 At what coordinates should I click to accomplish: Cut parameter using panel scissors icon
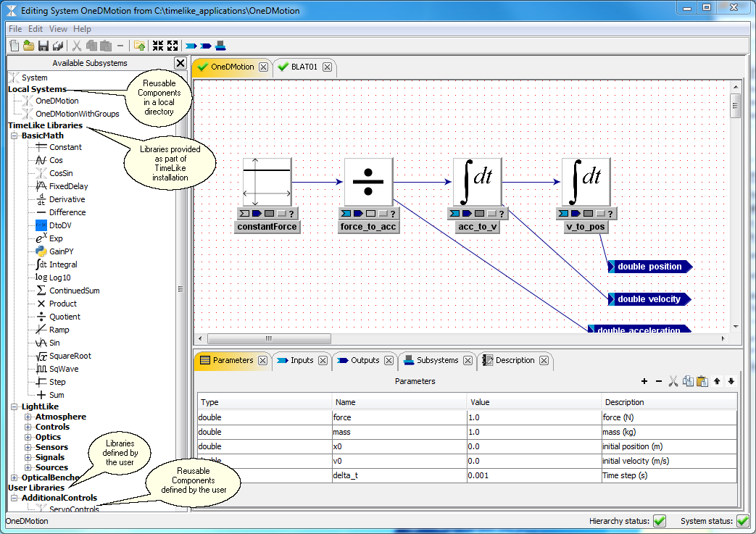coord(673,381)
